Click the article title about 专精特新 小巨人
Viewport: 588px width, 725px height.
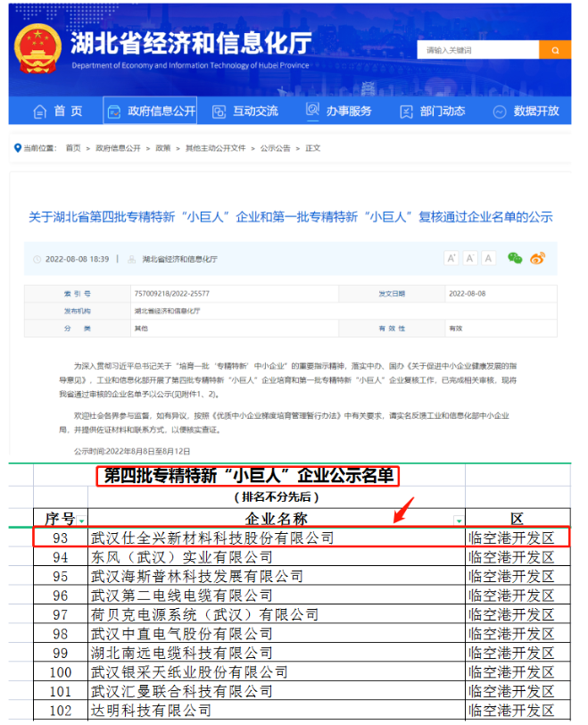(x=291, y=217)
